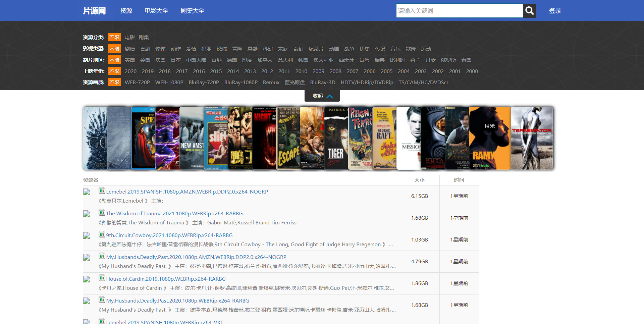Select 不限 in 资源画质 filter
The width and height of the screenshot is (644, 324).
tap(114, 82)
